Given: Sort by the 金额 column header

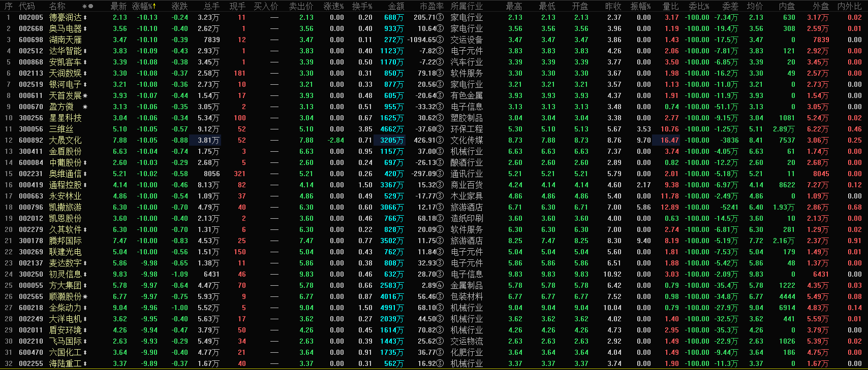Looking at the screenshot, I should [x=396, y=6].
